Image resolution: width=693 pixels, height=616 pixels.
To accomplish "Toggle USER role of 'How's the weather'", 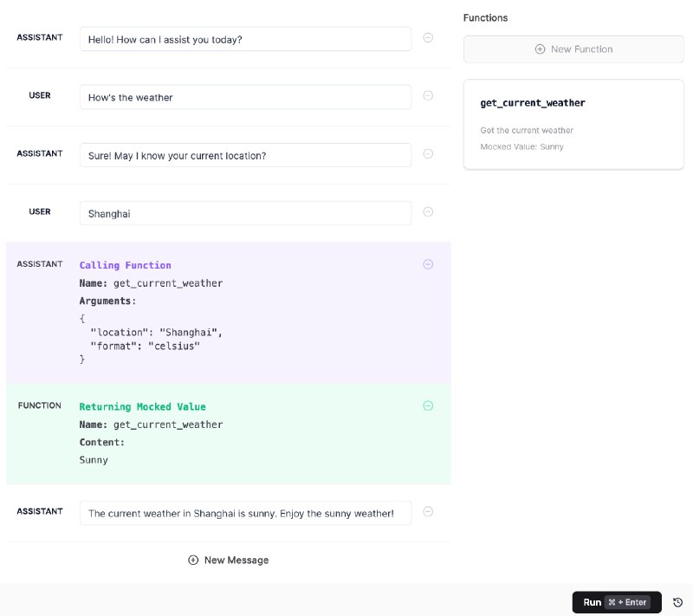I will [40, 95].
